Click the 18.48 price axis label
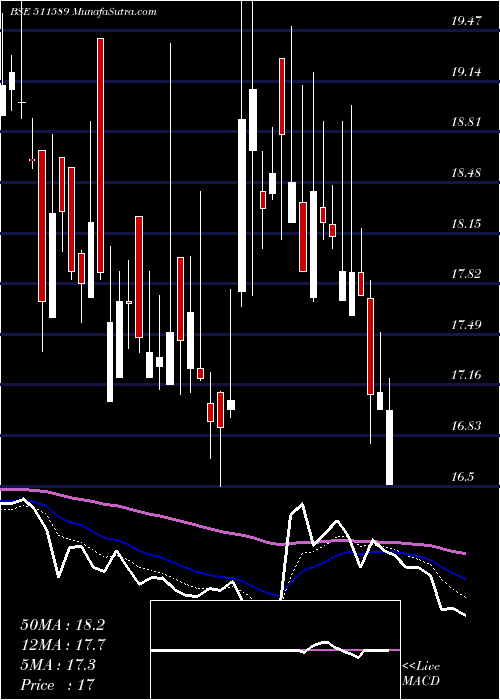 click(x=467, y=173)
